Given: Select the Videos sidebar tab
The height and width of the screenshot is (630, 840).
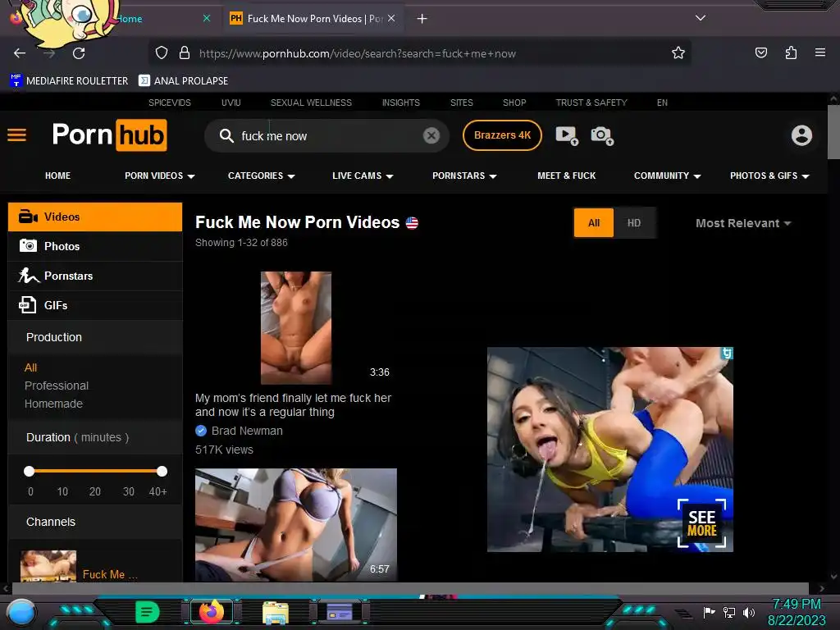Looking at the screenshot, I should (x=95, y=217).
